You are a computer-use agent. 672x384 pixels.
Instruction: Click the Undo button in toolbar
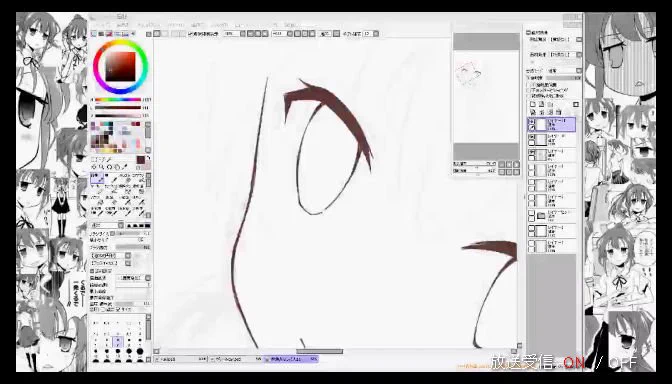pyautogui.click(x=157, y=34)
